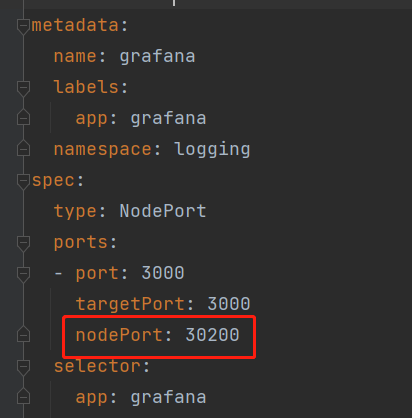Click the 'namespace' key
Viewport: 412px width, 418px height.
click(x=103, y=150)
